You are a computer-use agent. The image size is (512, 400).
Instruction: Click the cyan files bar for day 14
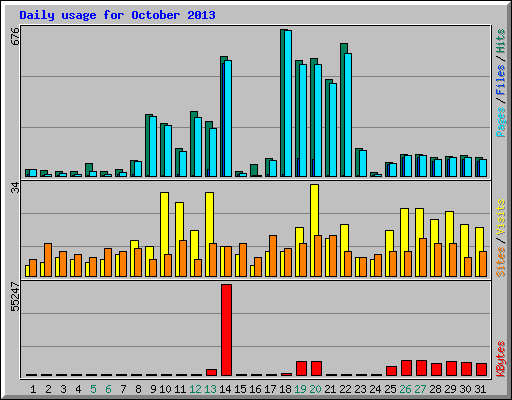click(228, 118)
